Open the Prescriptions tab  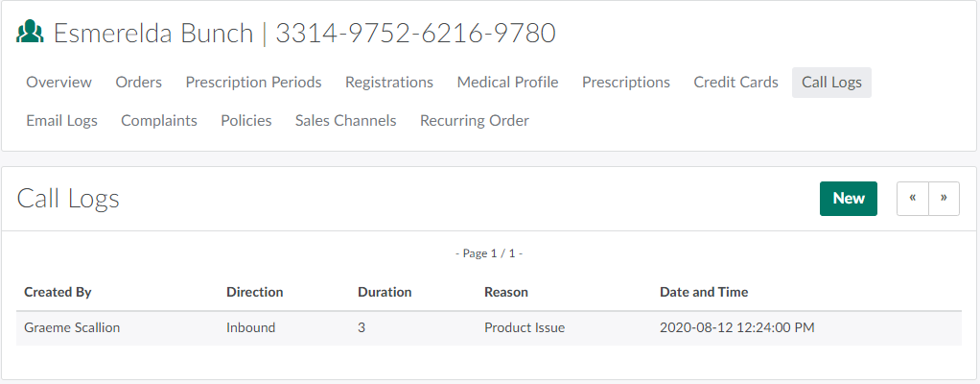pyautogui.click(x=626, y=83)
